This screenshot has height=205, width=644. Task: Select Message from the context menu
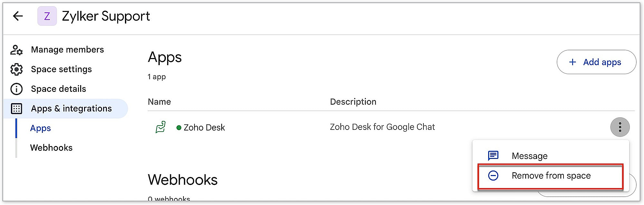coord(529,156)
